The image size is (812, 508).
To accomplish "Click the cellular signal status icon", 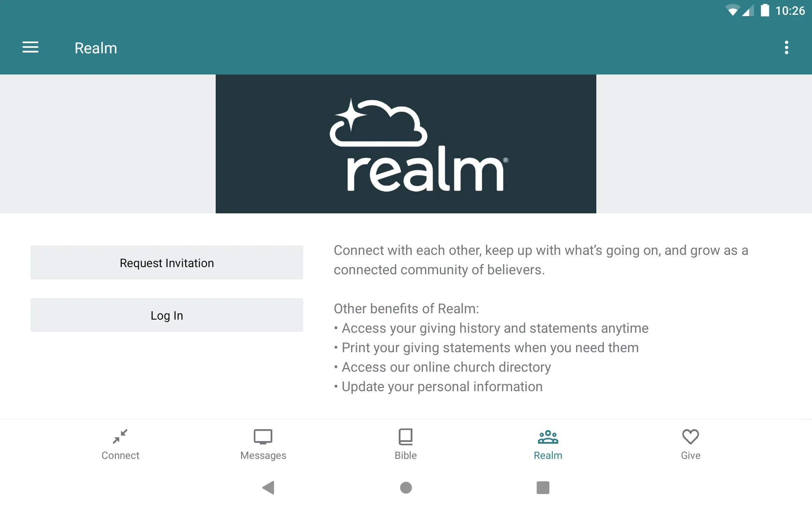I will click(748, 10).
